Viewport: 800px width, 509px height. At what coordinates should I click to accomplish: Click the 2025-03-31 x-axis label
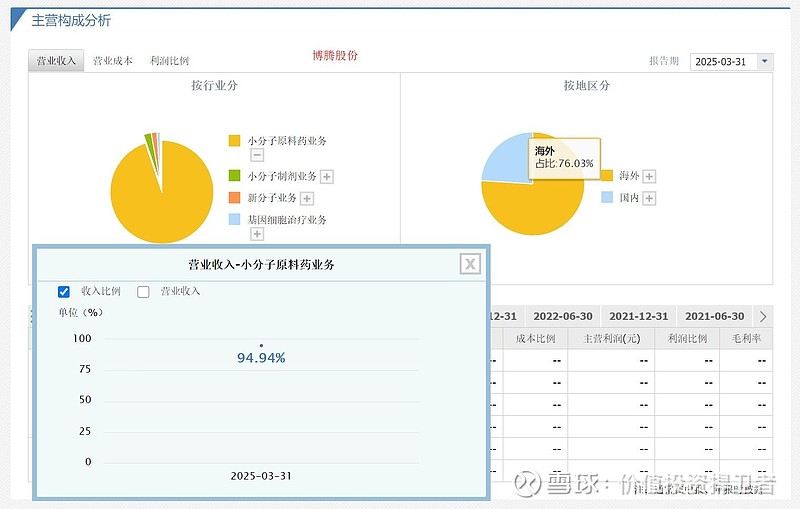[x=261, y=476]
